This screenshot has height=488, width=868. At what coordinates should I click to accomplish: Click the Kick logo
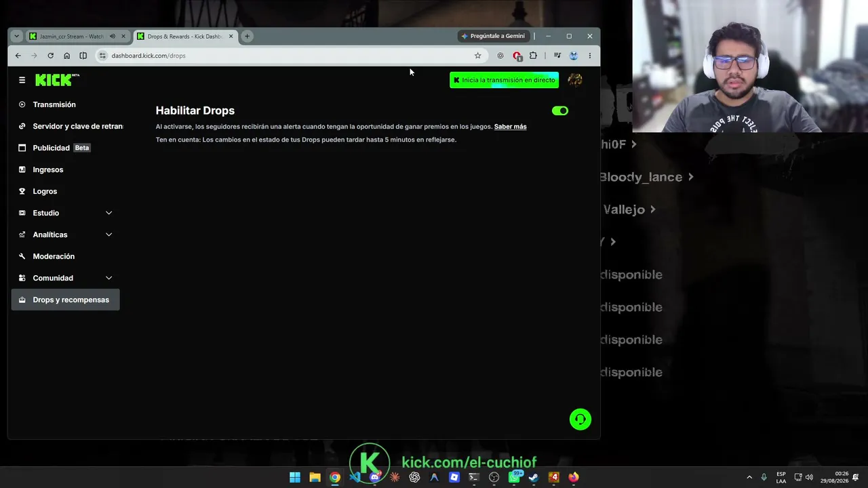pyautogui.click(x=57, y=80)
